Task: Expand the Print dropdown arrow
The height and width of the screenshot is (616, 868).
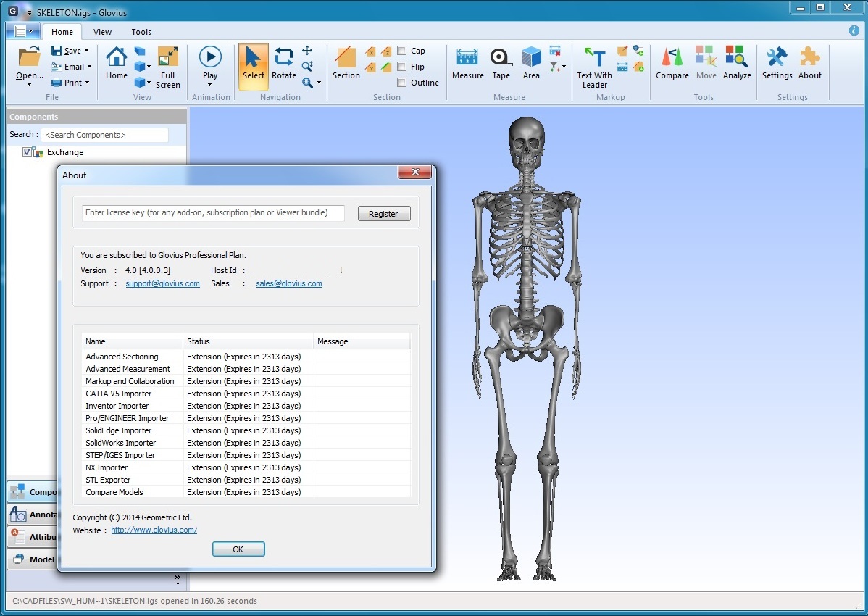Action: point(87,83)
